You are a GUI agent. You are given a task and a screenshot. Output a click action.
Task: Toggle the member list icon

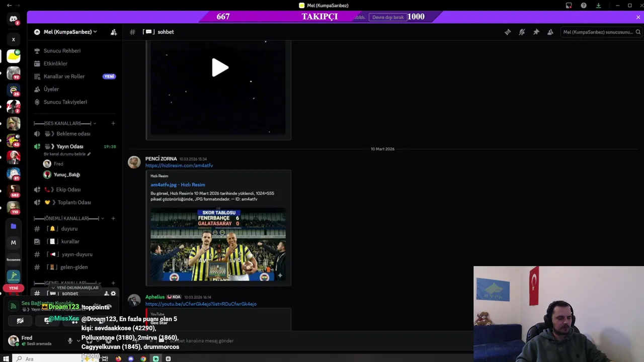(550, 32)
